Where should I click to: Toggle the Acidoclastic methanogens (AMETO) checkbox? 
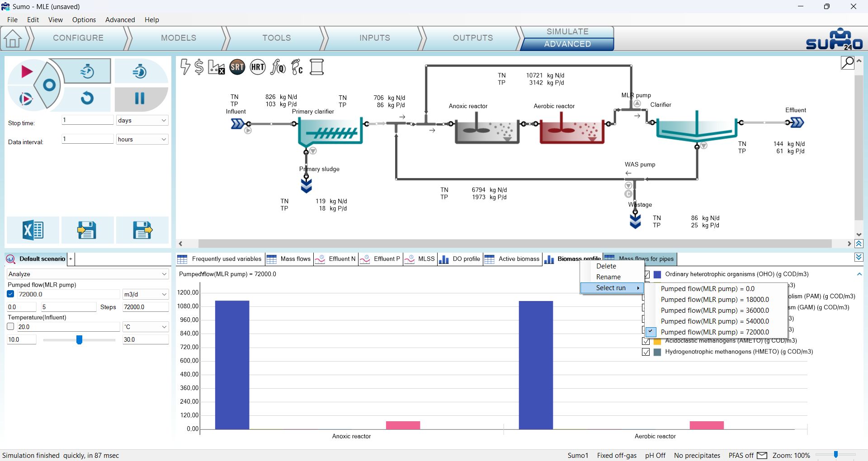point(646,341)
